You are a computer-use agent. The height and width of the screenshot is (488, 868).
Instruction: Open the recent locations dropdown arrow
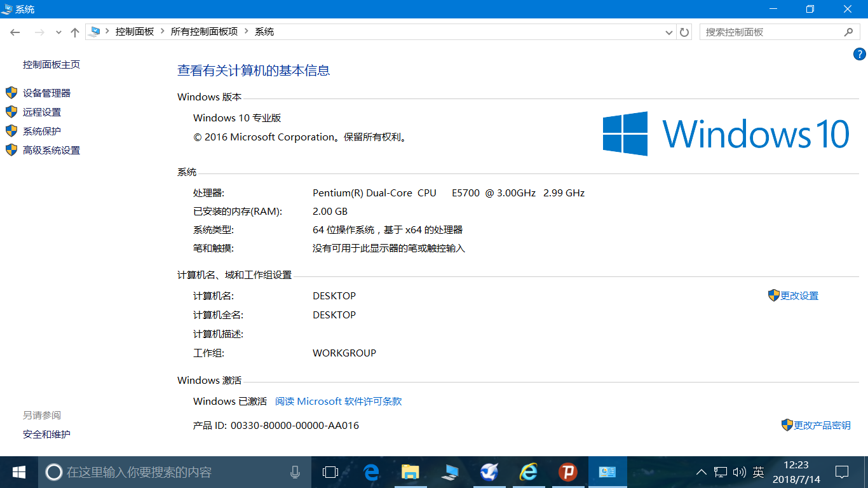58,32
